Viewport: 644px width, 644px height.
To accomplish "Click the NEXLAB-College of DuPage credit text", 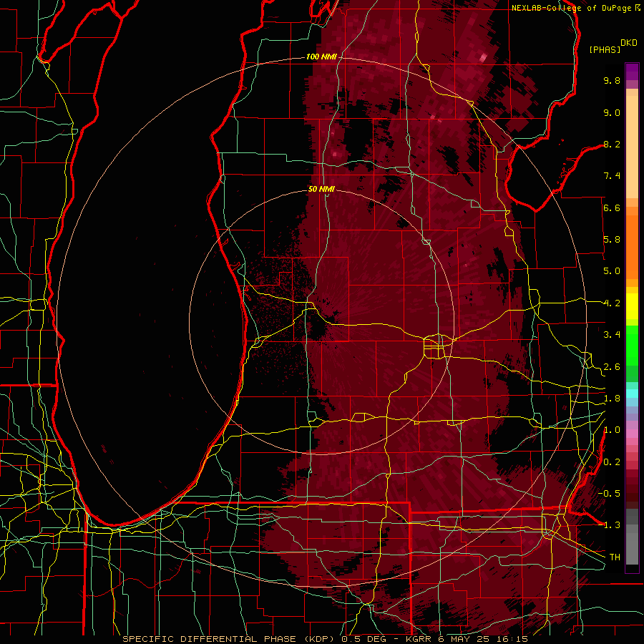I will 572,8.
